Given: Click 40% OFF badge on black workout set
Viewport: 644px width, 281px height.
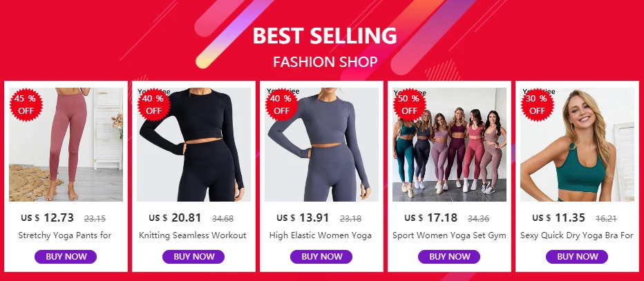Looking at the screenshot, I should coord(153,105).
